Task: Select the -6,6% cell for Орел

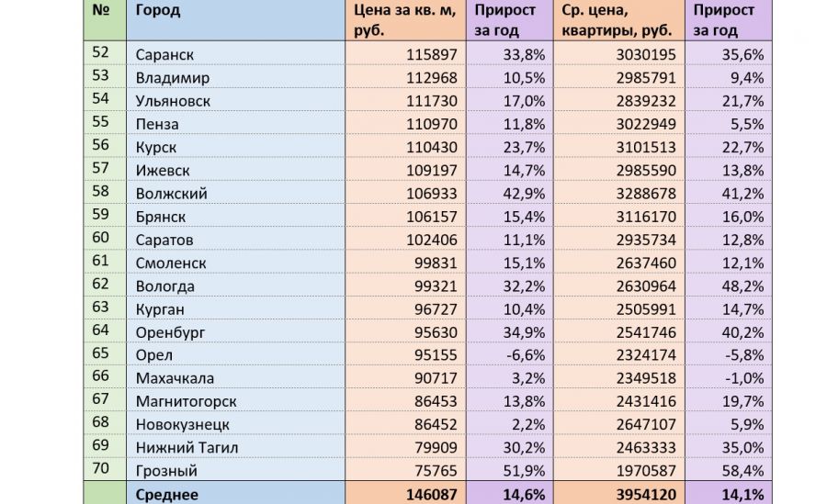Action: tap(525, 355)
